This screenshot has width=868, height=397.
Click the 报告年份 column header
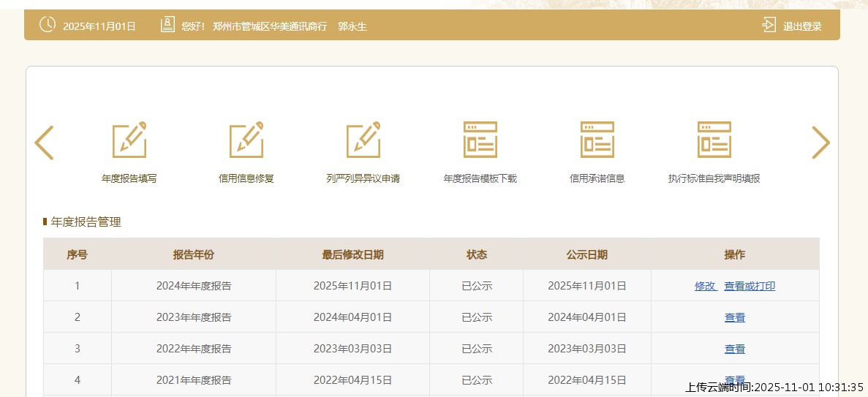(x=194, y=254)
